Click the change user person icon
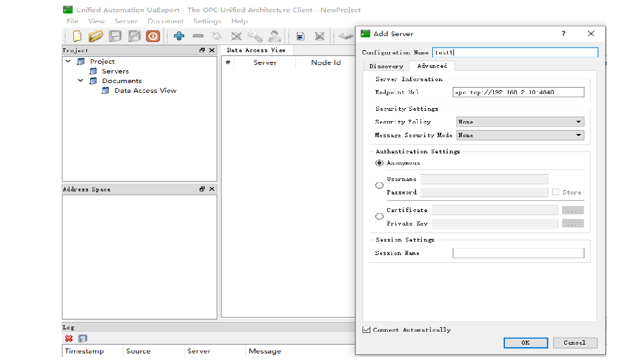Screen dimensions: 644x362 pos(274,36)
